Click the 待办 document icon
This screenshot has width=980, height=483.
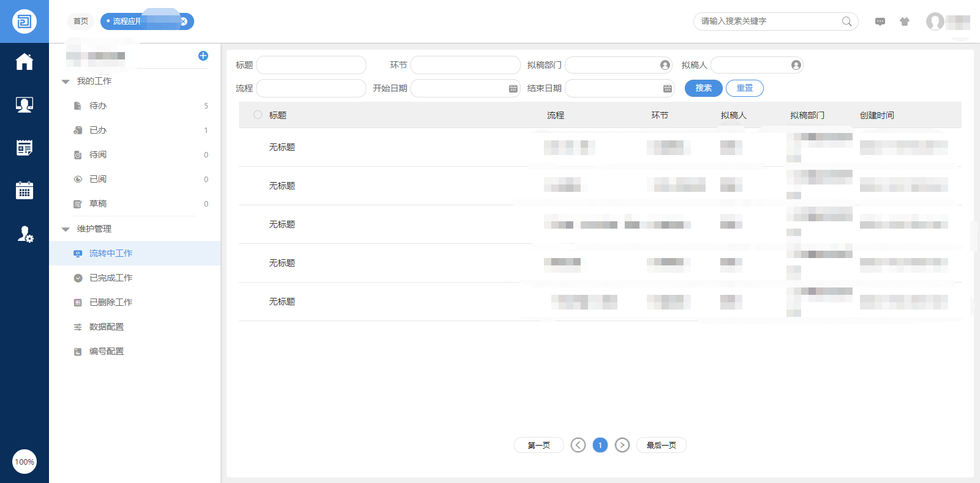pos(78,106)
